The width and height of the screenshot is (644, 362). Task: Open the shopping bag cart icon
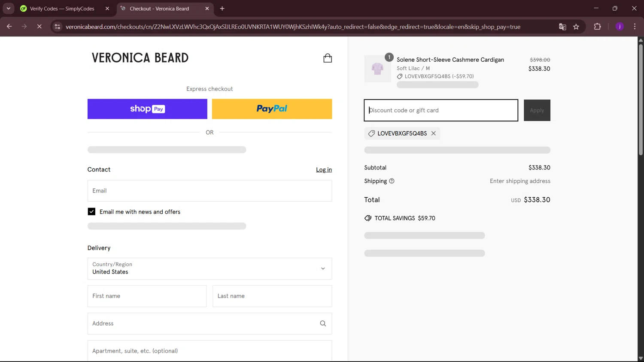(x=328, y=58)
